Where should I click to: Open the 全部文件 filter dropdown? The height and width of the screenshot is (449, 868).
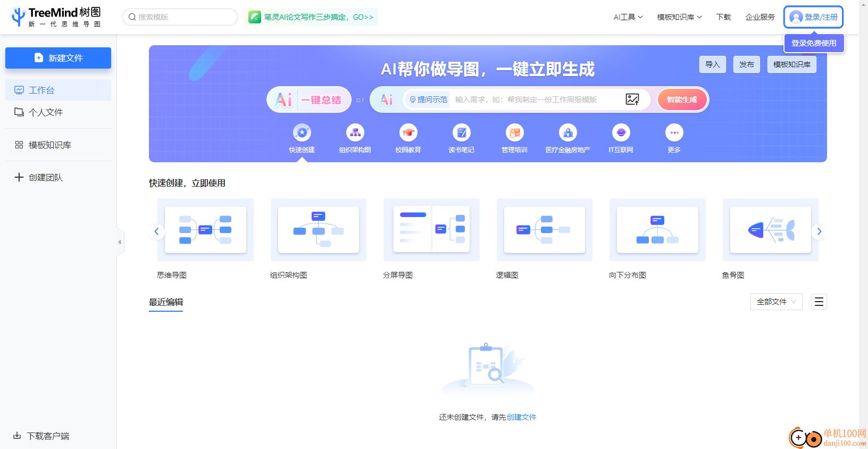tap(777, 302)
